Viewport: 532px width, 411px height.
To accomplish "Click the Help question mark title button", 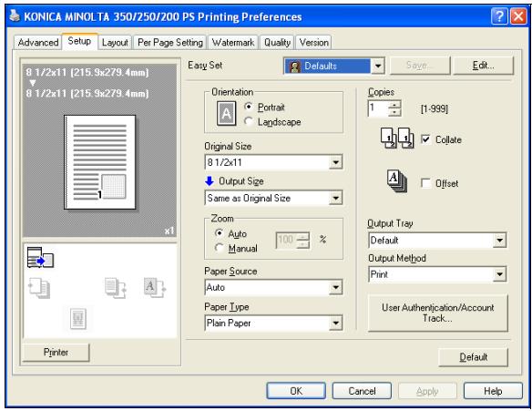I will (499, 16).
